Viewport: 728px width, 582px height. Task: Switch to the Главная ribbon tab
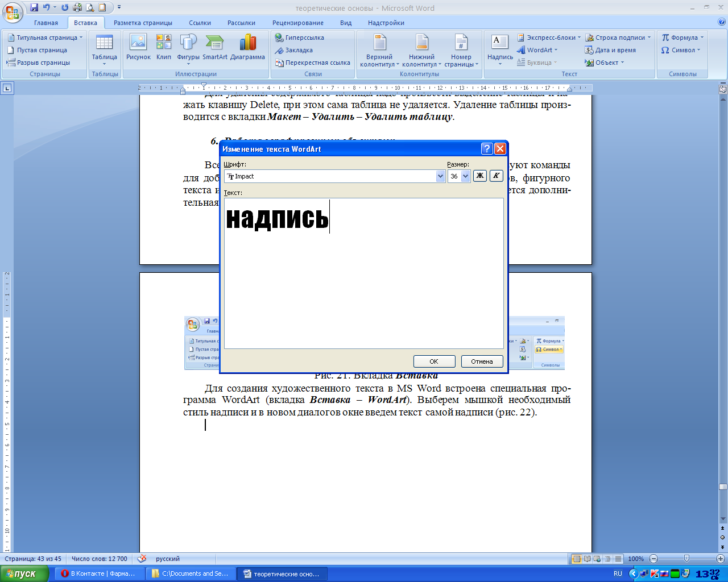[x=46, y=23]
